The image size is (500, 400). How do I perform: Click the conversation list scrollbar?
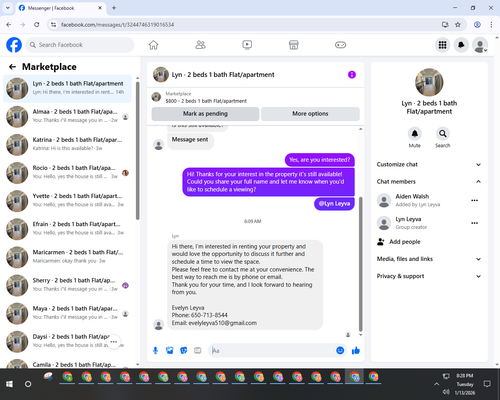click(x=137, y=150)
